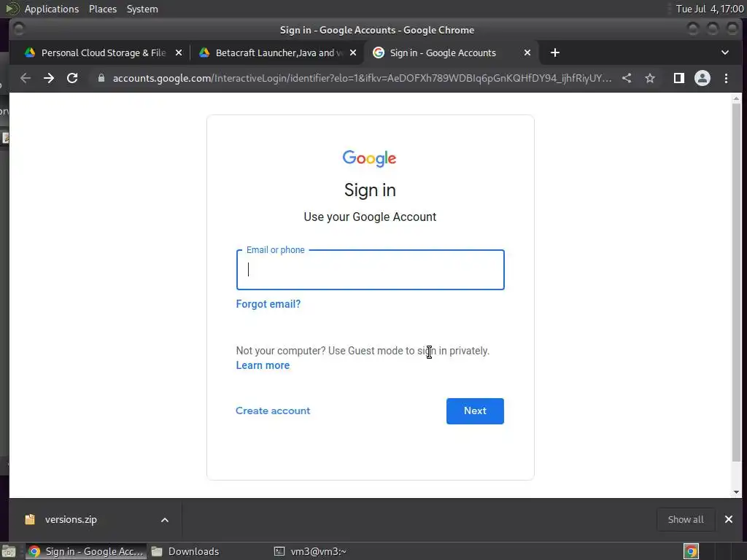Click scrollbar down arrow
The width and height of the screenshot is (747, 560).
coord(737,492)
